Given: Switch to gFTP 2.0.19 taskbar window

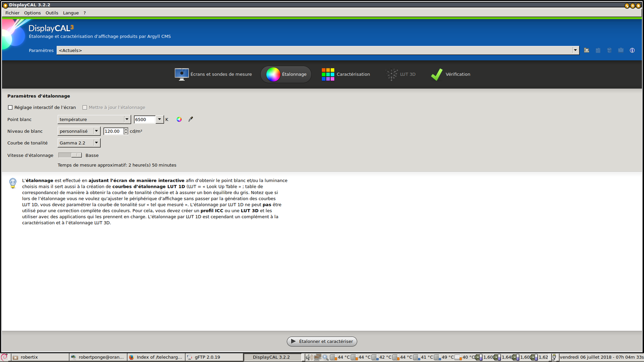Looking at the screenshot, I should click(214, 357).
